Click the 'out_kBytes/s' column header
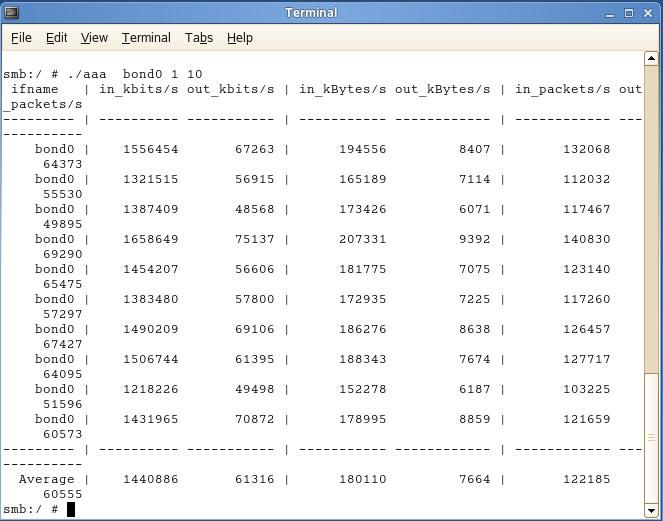Image resolution: width=663 pixels, height=521 pixels. click(442, 90)
